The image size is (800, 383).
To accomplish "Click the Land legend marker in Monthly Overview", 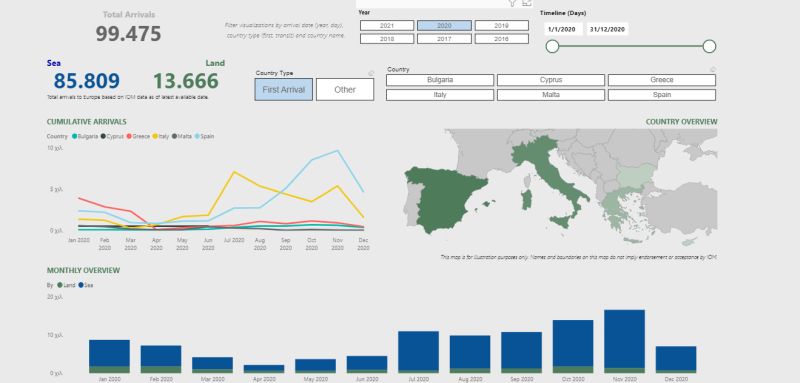I will pyautogui.click(x=60, y=285).
